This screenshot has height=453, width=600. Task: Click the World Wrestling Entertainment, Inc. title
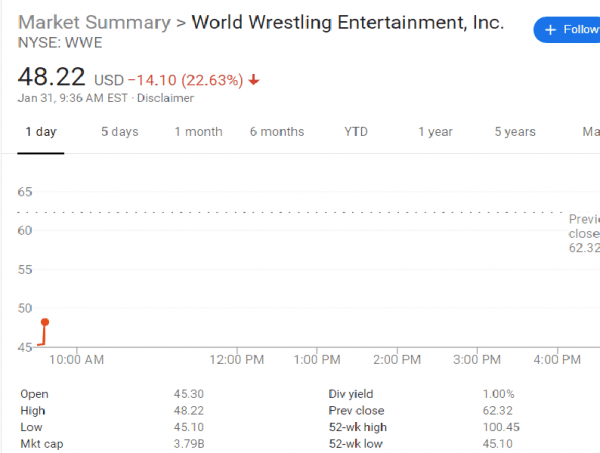pos(347,22)
